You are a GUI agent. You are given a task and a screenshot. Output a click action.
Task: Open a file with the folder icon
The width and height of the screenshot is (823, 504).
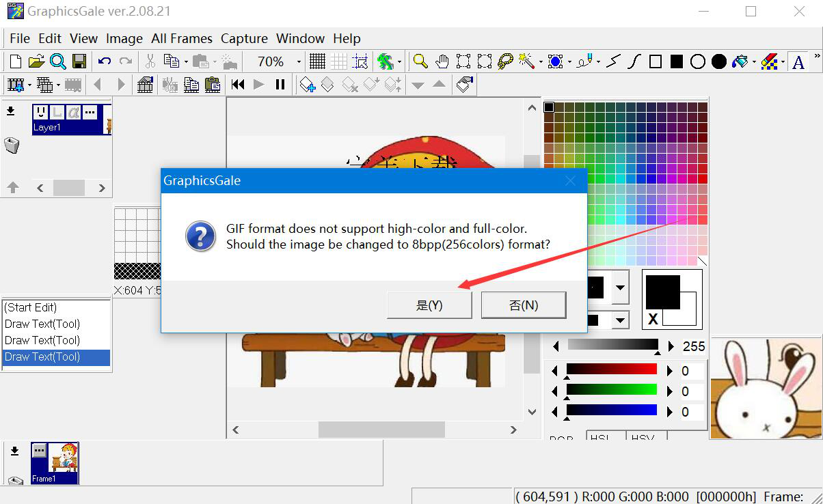point(36,62)
